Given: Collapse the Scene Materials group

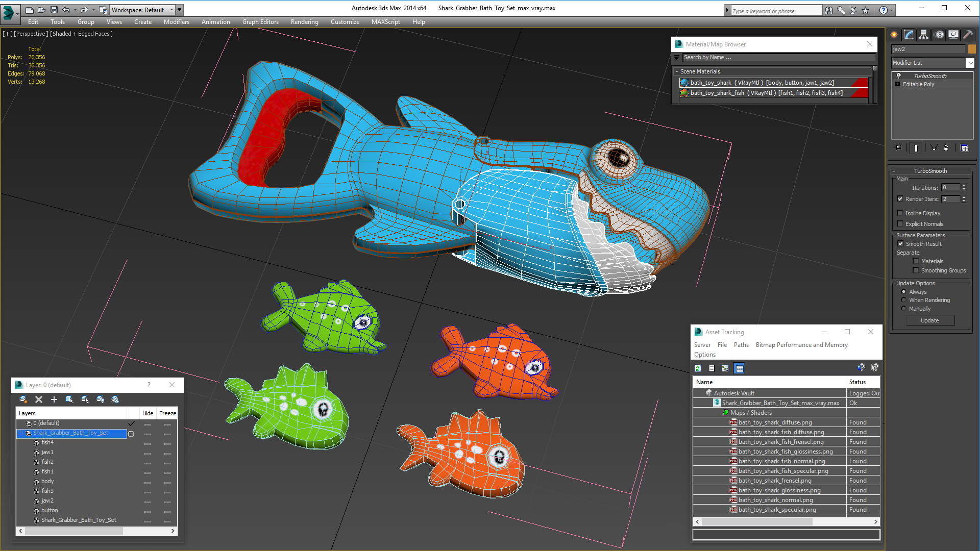Looking at the screenshot, I should [x=677, y=71].
